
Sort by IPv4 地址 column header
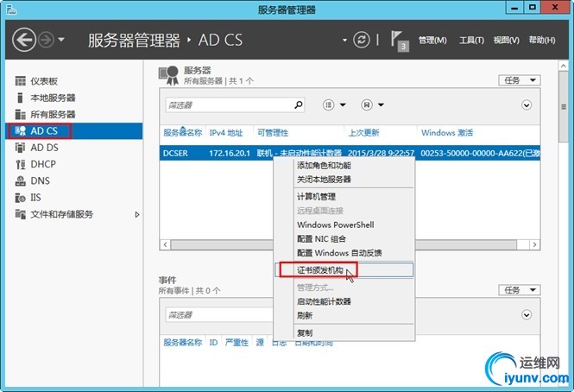pyautogui.click(x=226, y=133)
